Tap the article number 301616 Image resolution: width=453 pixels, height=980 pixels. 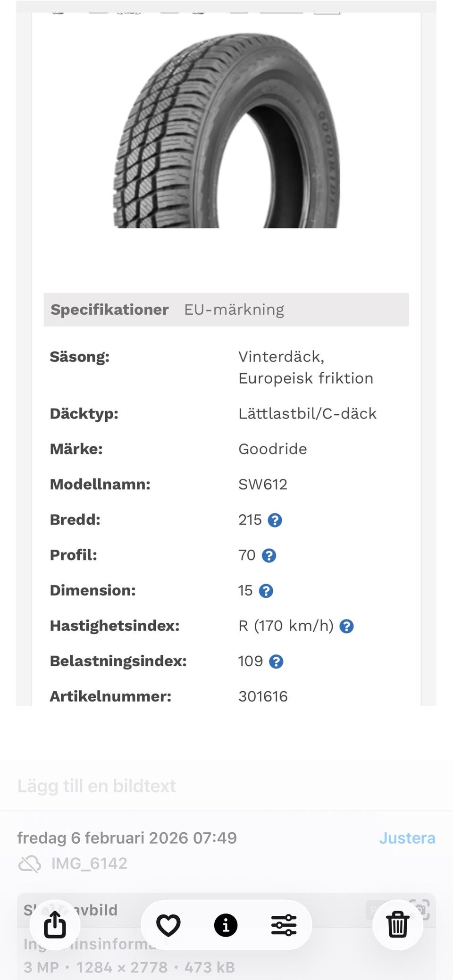pyautogui.click(x=263, y=696)
